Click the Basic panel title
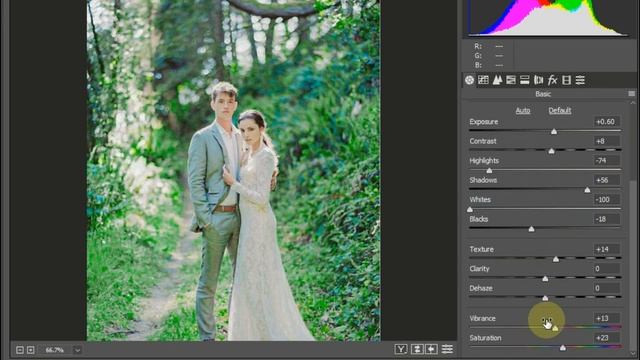This screenshot has width=640, height=360. (543, 94)
